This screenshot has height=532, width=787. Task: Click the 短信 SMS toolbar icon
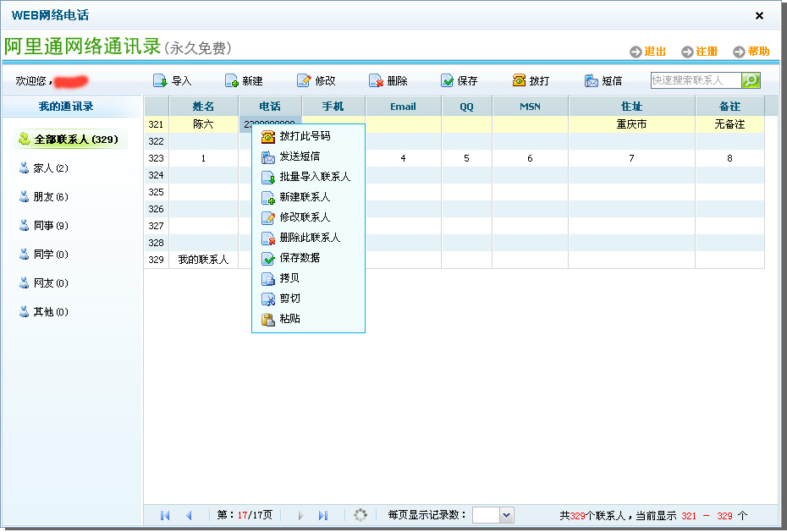(x=592, y=80)
